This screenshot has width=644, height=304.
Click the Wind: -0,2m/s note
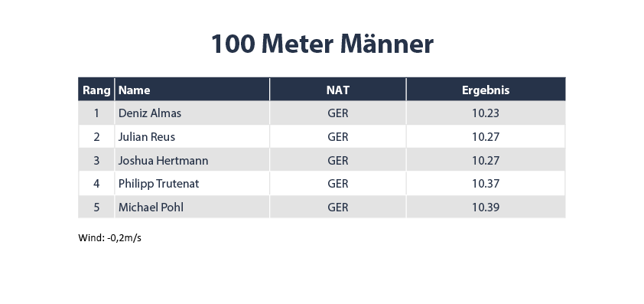pos(109,238)
